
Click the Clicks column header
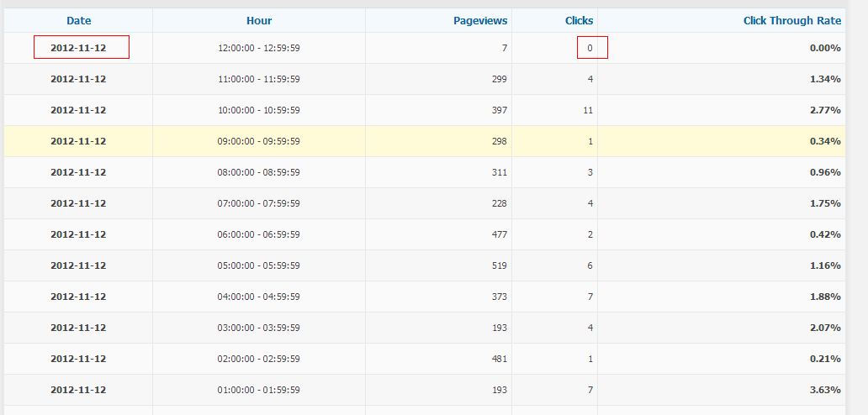[x=579, y=20]
